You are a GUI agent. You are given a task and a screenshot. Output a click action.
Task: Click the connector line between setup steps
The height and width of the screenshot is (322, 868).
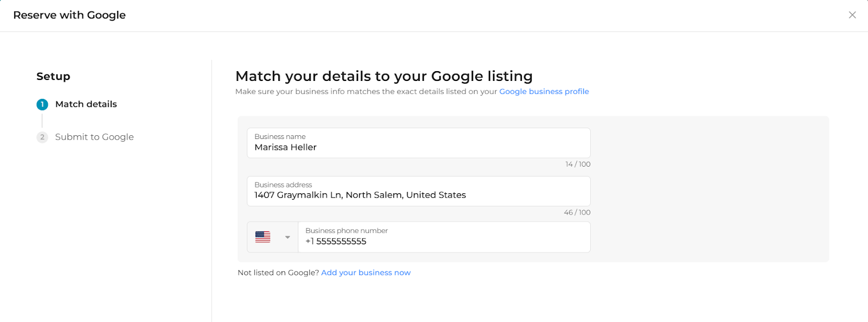pos(42,121)
